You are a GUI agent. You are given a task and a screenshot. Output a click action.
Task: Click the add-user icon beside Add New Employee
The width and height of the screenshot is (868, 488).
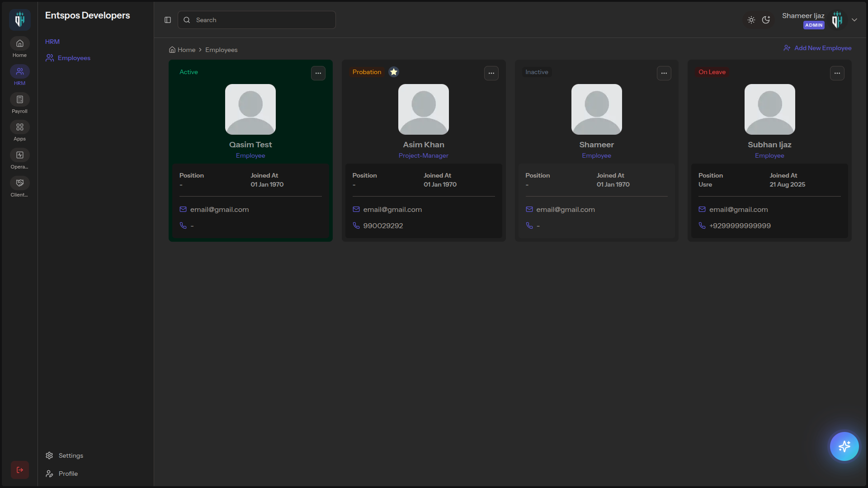tap(787, 48)
